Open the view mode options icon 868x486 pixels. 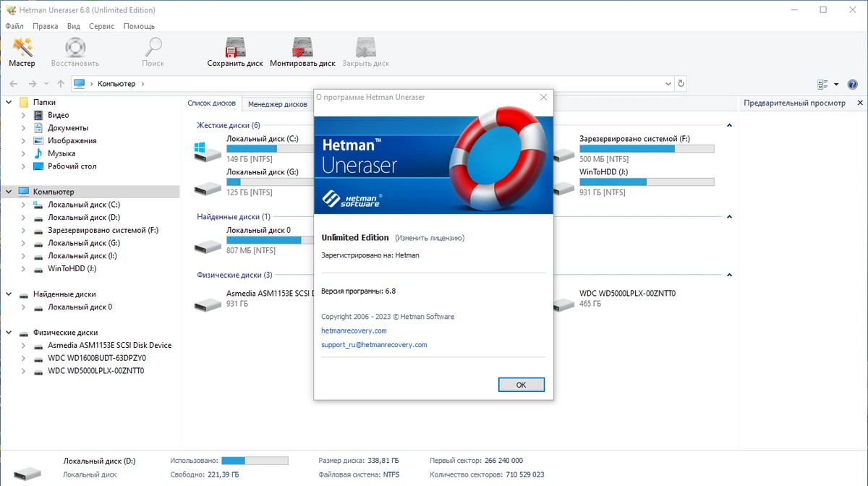(x=822, y=84)
